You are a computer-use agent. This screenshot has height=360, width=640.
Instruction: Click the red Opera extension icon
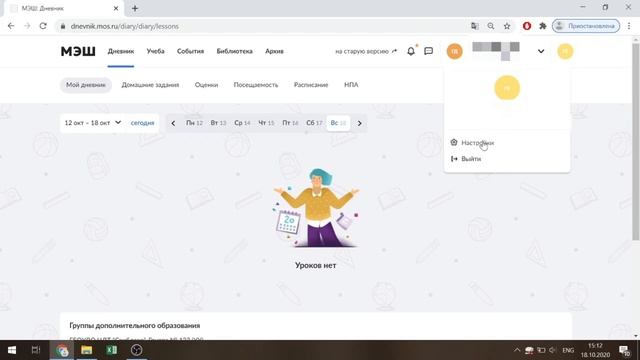[x=527, y=26]
